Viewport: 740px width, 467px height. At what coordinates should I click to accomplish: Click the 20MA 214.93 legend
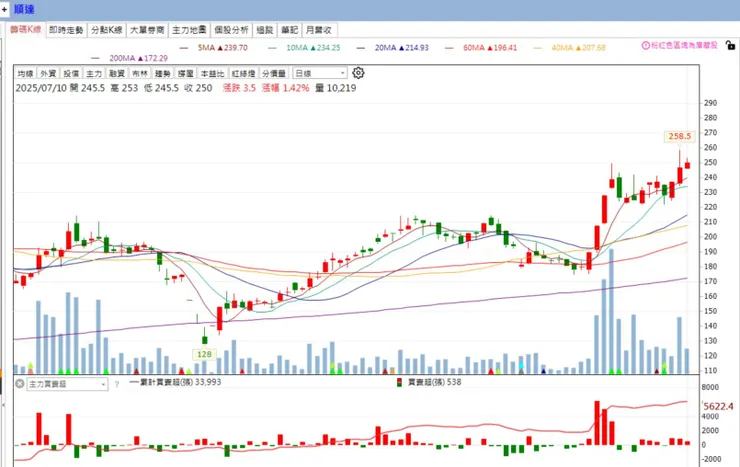(x=393, y=48)
